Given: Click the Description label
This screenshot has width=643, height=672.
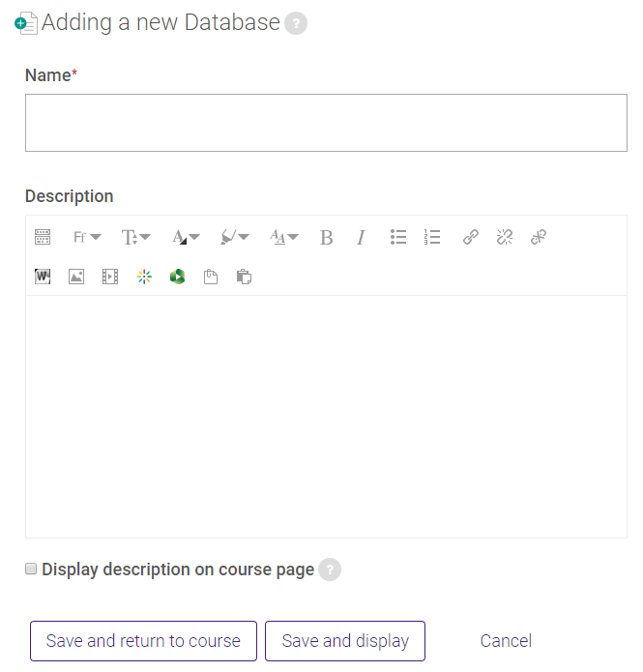Looking at the screenshot, I should point(70,196).
